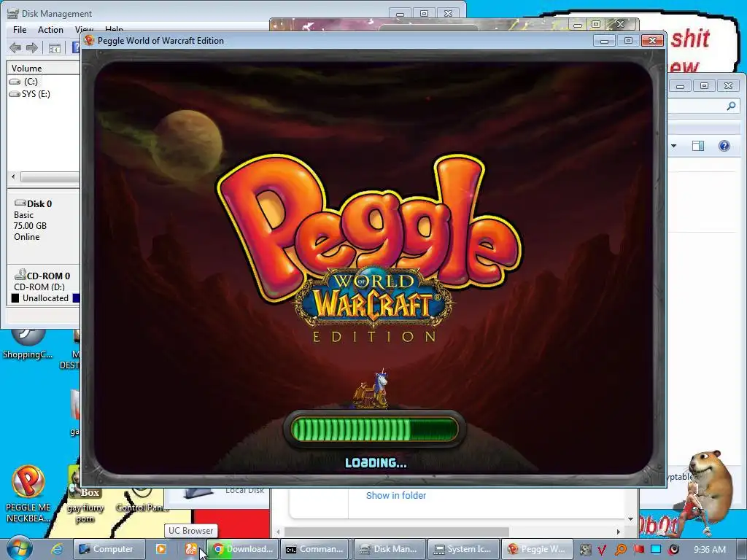
Task: Click the Peggle icon in the game title bar
Action: (89, 41)
